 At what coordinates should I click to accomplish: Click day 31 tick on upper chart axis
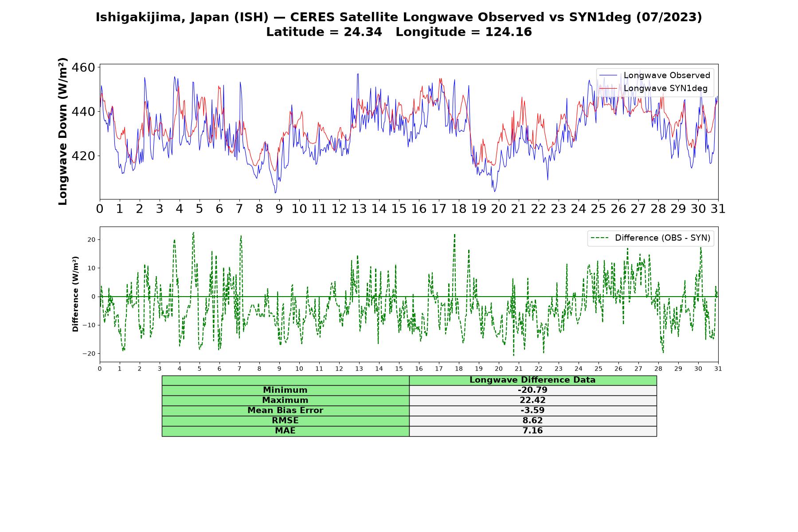[718, 209]
